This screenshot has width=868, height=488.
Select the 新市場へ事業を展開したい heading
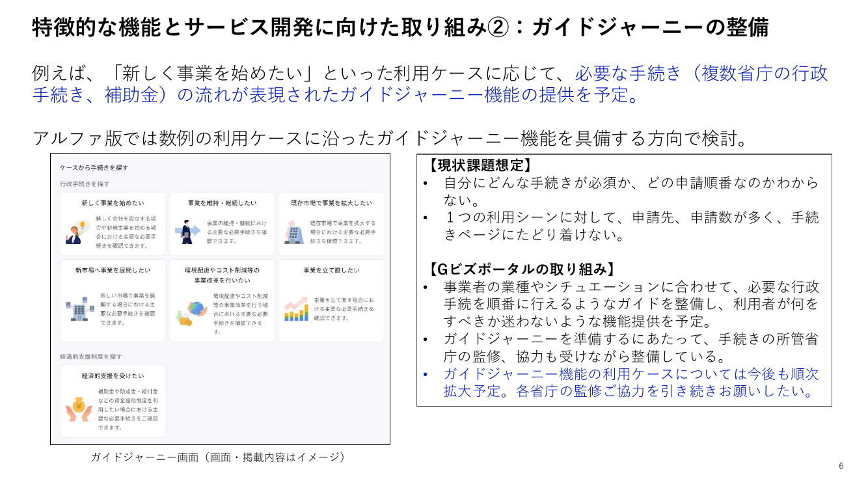113,270
